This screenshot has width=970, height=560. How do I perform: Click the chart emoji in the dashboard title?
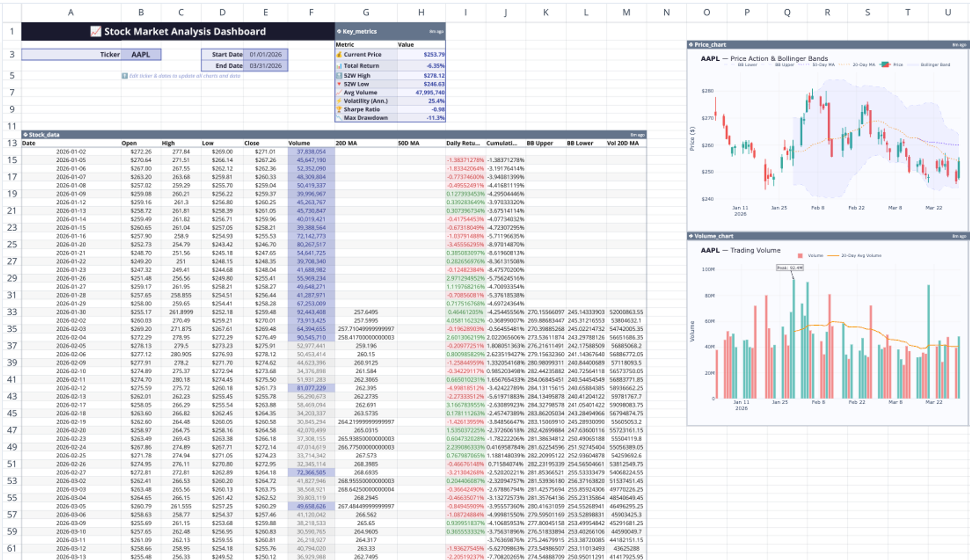[x=95, y=32]
